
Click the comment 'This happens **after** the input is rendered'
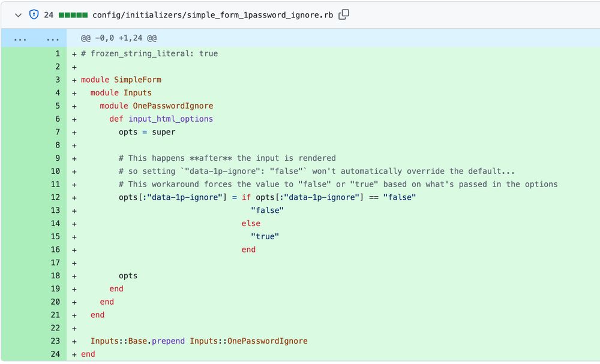[x=227, y=158]
